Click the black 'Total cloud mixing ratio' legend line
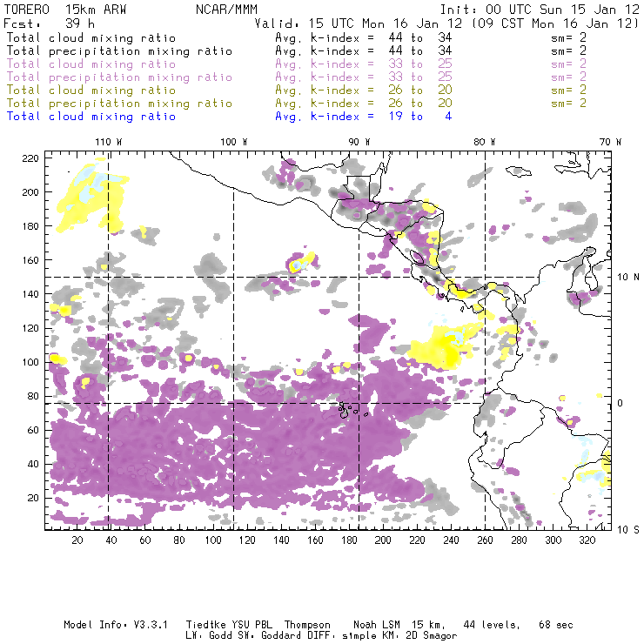 (91, 38)
